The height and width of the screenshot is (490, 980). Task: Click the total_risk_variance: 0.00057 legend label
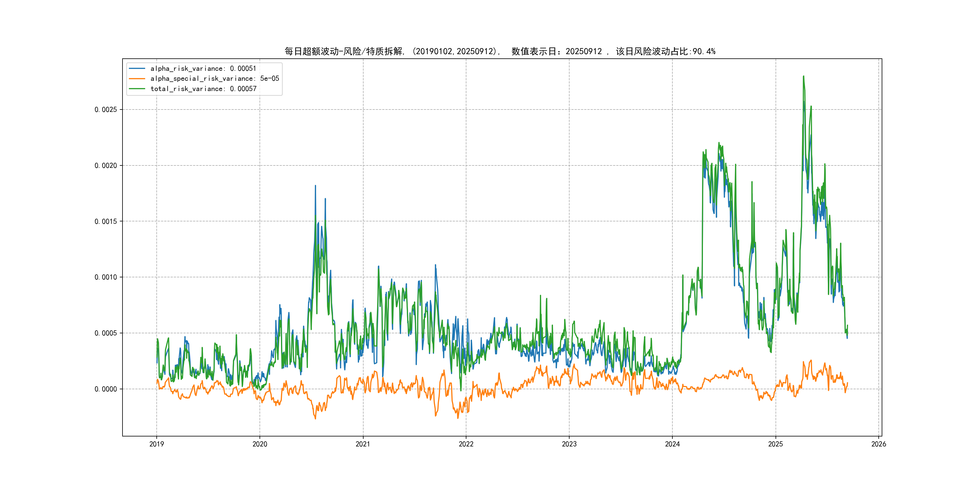[203, 89]
